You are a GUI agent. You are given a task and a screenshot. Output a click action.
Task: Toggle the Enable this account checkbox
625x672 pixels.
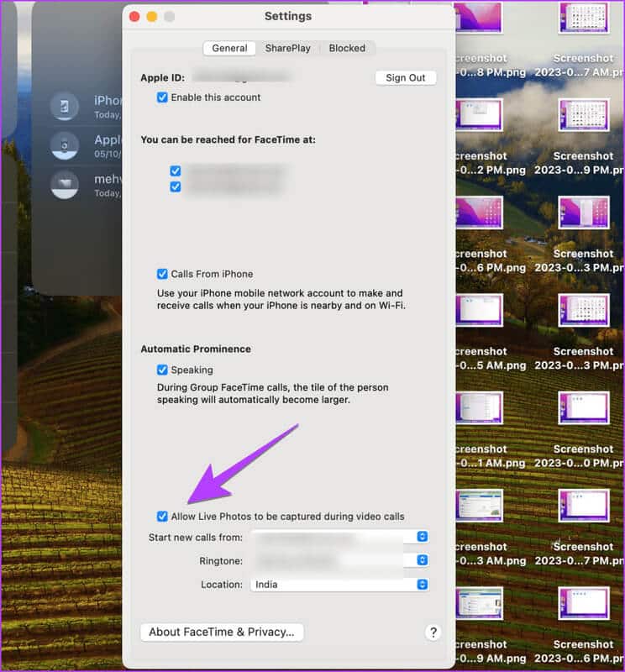(162, 97)
